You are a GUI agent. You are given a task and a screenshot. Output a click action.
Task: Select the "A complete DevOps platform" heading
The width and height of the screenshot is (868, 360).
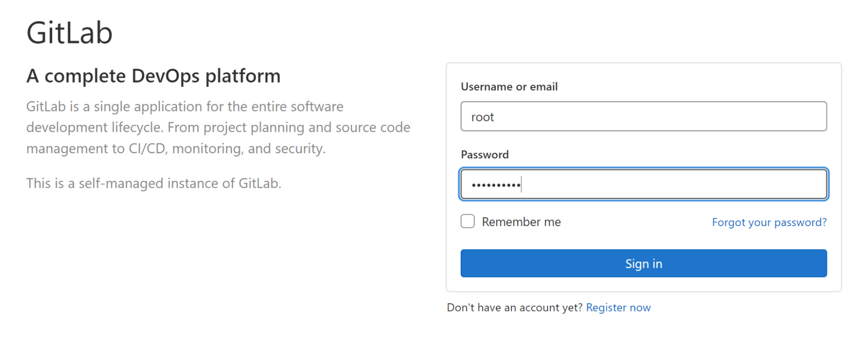tap(153, 76)
